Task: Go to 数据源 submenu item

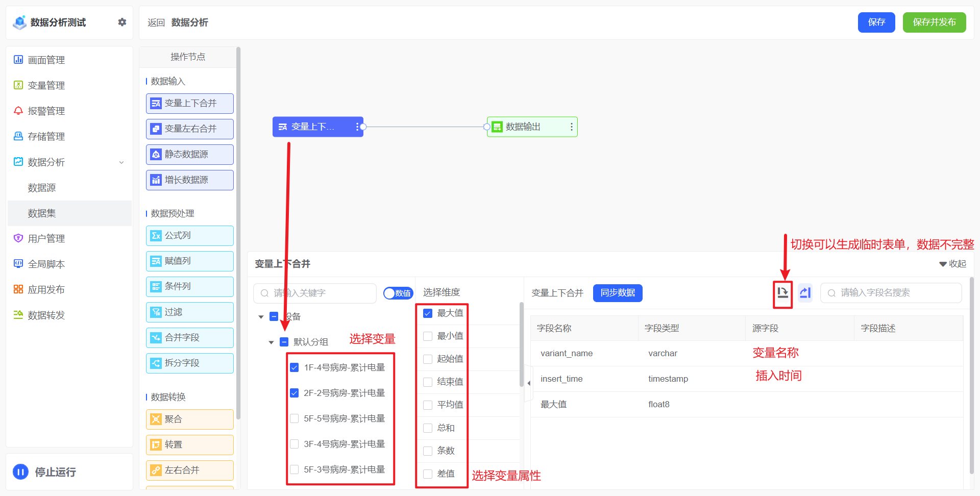Action: (42, 188)
